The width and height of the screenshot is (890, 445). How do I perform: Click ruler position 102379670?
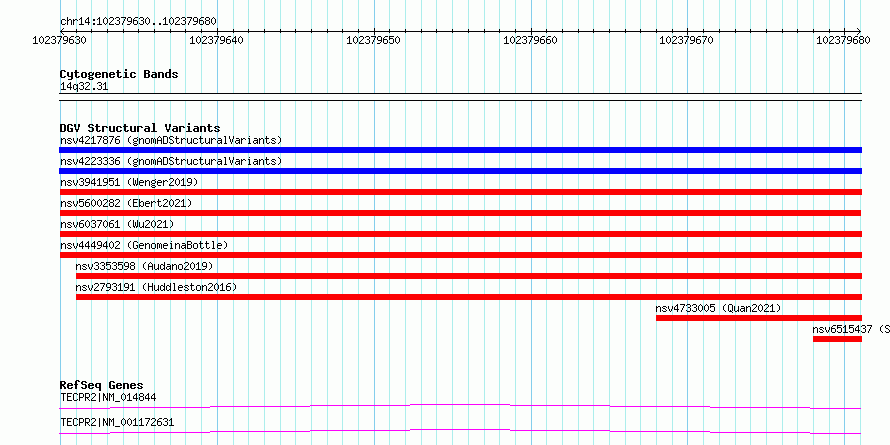[687, 40]
